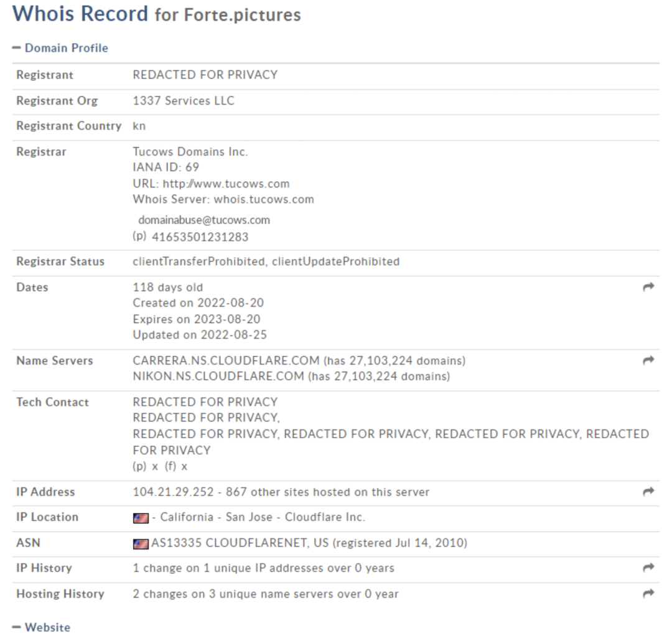672x633 pixels.
Task: Click the share arrow in IP History row
Action: 648,568
